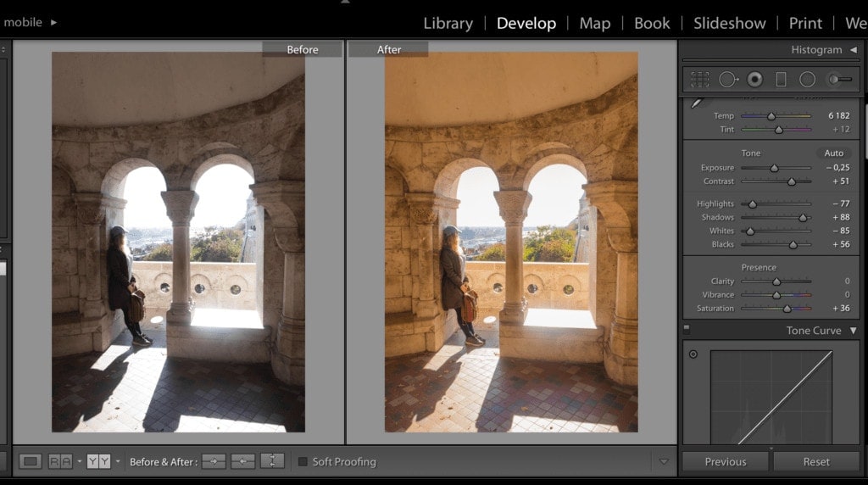This screenshot has width=868, height=485.
Task: Switch to the Library module
Action: pos(448,23)
